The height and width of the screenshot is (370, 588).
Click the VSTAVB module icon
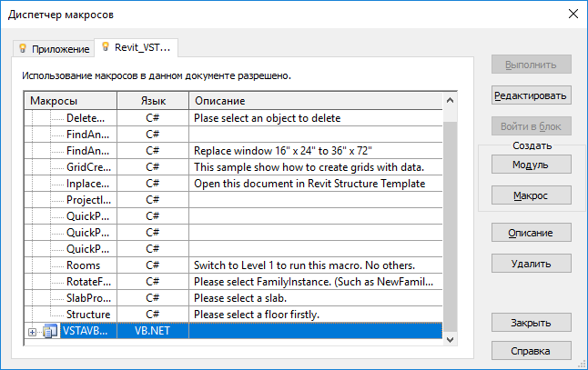point(51,332)
